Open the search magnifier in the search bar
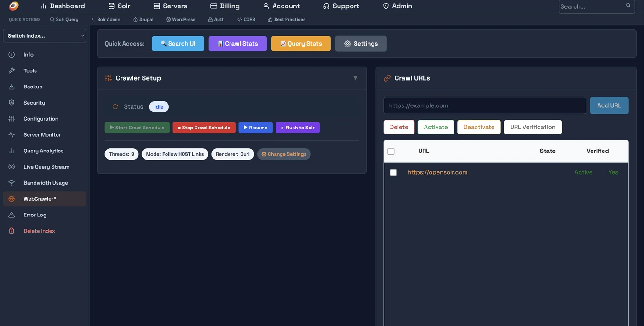This screenshot has width=644, height=326. tap(628, 5)
